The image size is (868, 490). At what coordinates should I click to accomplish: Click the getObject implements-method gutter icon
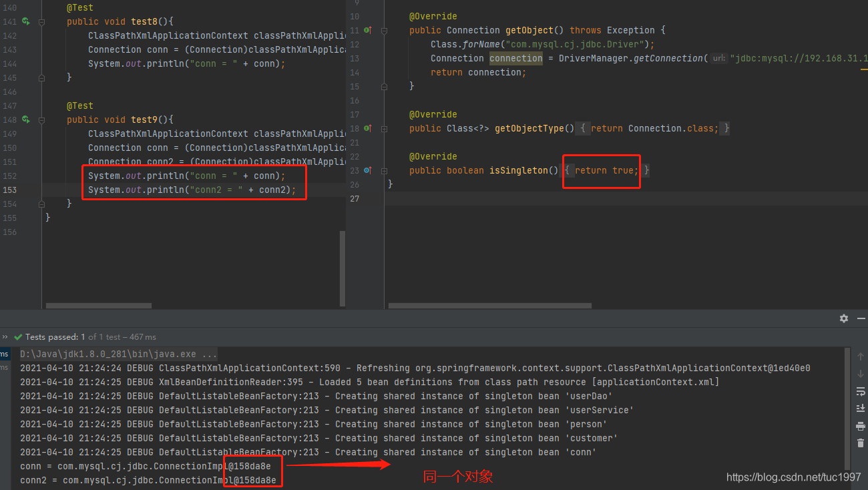click(x=367, y=30)
